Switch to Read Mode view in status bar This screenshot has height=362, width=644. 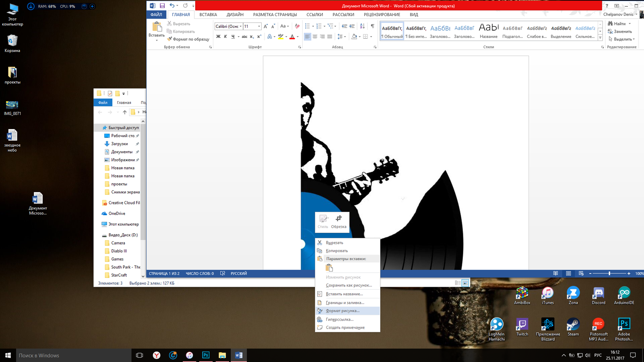tap(555, 274)
